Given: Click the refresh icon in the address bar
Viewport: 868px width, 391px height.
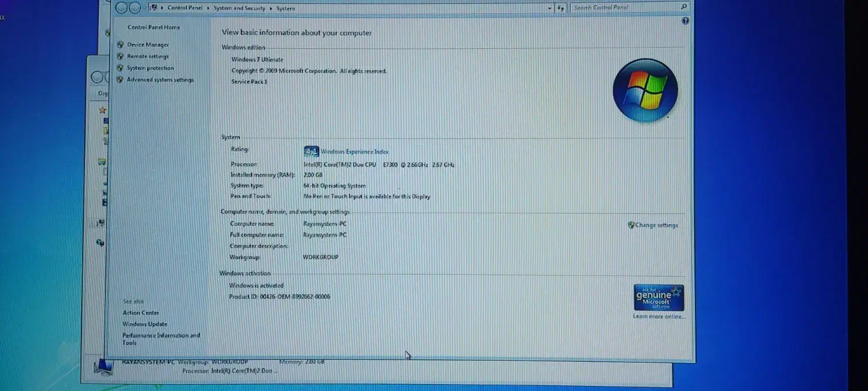Looking at the screenshot, I should (x=560, y=8).
